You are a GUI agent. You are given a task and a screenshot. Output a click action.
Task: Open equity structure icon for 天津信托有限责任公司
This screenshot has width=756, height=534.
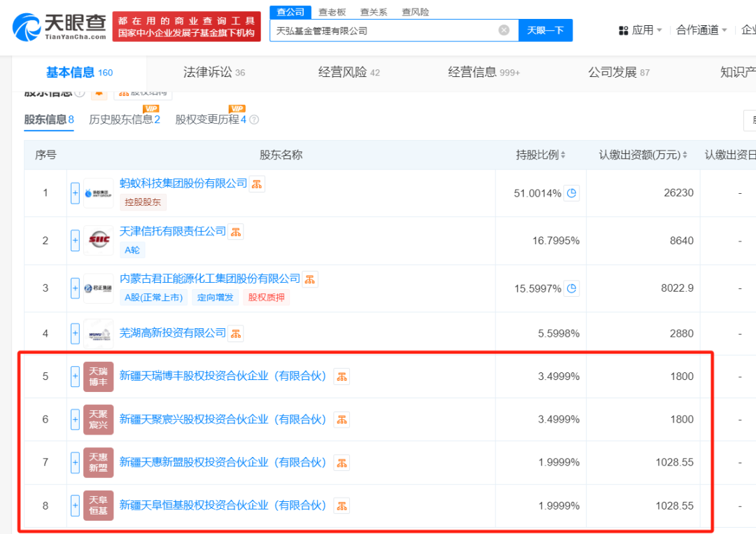coord(236,232)
